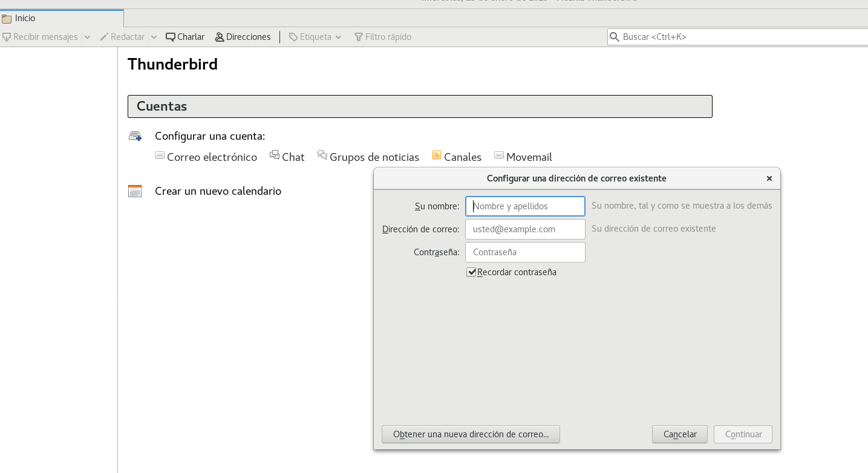
Task: Open the Grupos de noticias setup link
Action: pyautogui.click(x=374, y=157)
